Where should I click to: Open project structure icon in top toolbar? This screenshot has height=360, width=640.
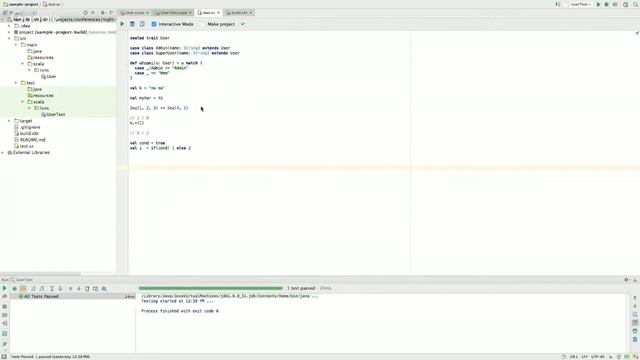point(625,4)
